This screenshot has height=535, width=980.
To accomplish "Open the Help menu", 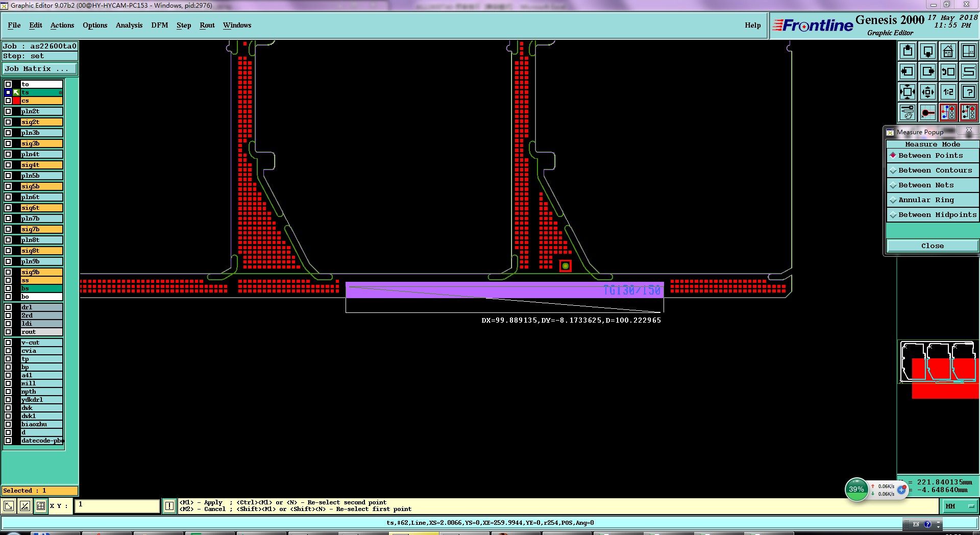I will pos(752,25).
